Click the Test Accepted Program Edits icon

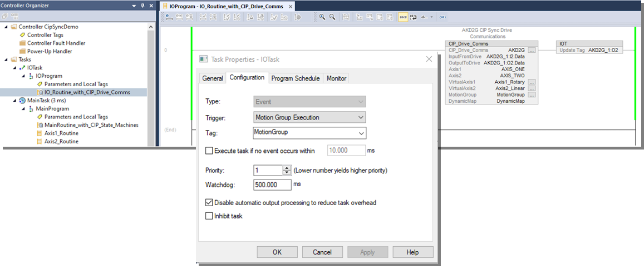pyautogui.click(x=250, y=17)
